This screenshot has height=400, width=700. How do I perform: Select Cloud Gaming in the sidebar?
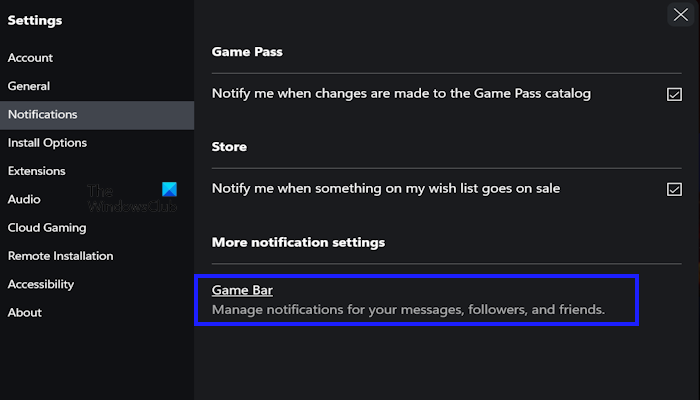pos(47,228)
